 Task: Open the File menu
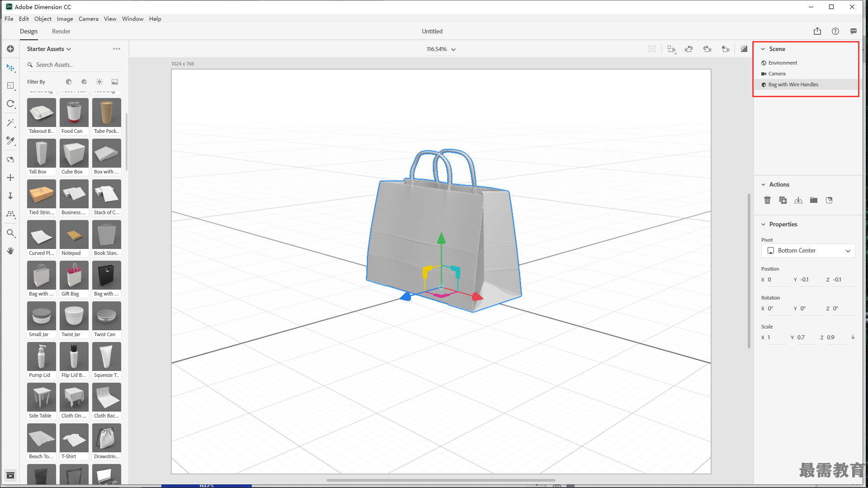9,19
